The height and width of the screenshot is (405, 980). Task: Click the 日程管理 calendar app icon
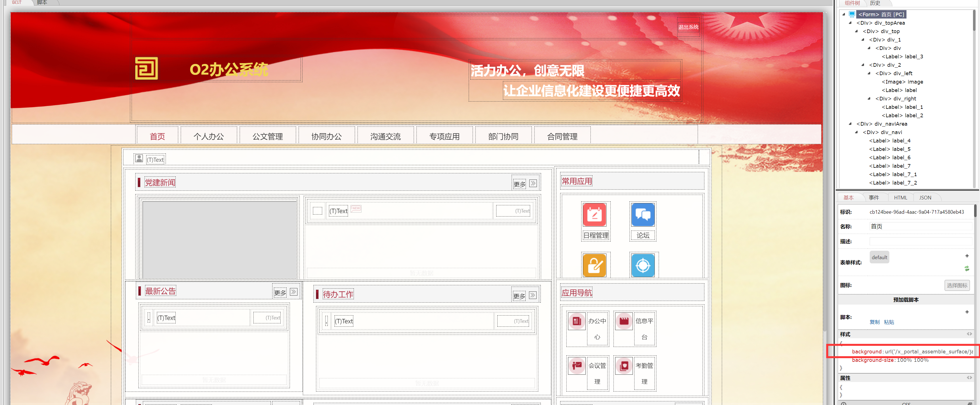(x=594, y=215)
